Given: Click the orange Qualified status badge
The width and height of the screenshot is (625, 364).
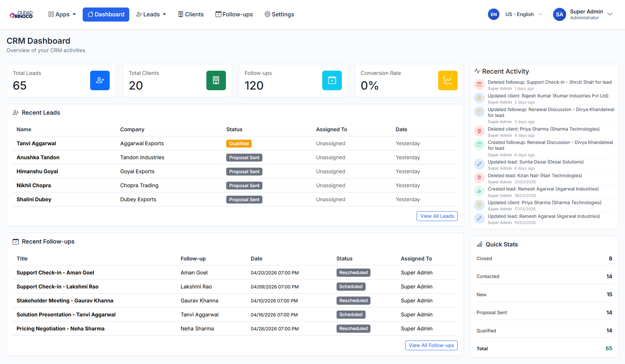Looking at the screenshot, I should 239,144.
